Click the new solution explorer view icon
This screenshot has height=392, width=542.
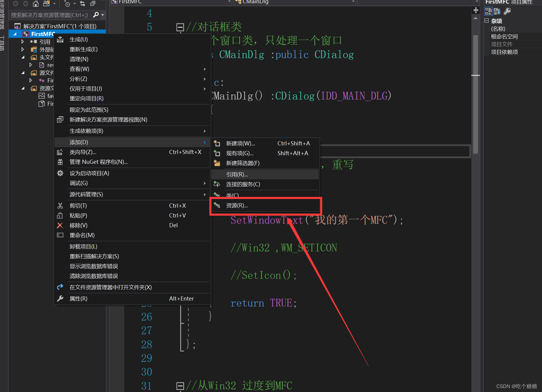click(x=60, y=119)
